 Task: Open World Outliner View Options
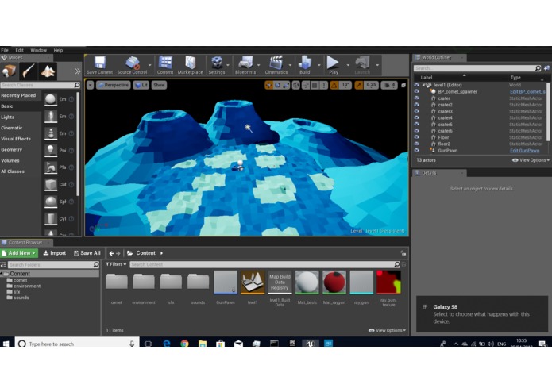click(531, 160)
